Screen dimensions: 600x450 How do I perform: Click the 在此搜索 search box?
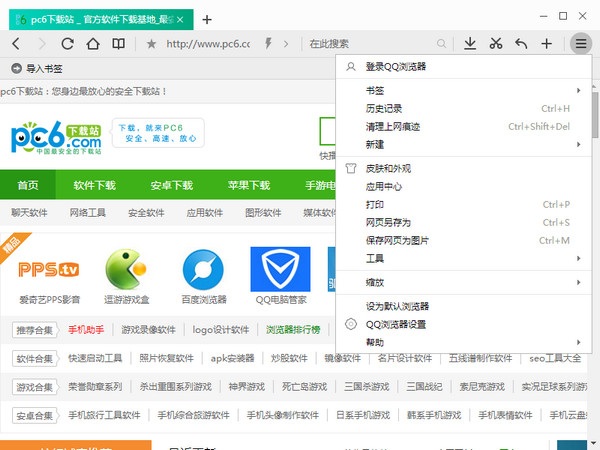point(371,44)
